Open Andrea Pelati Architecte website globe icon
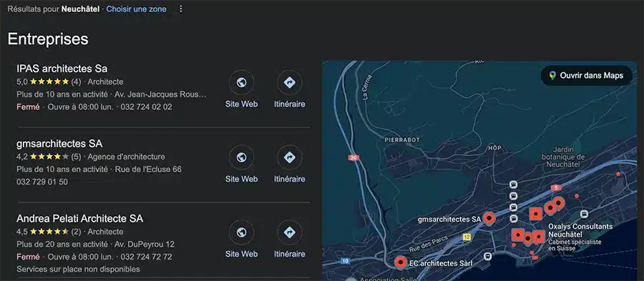Image resolution: width=644 pixels, height=281 pixels. (242, 232)
